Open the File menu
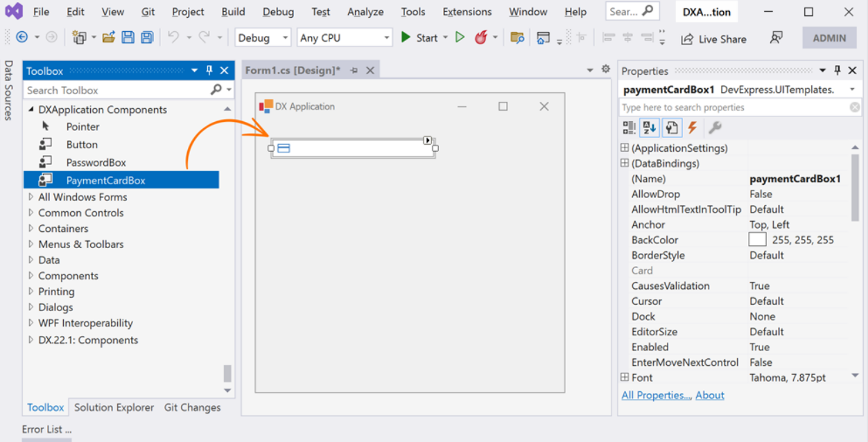Viewport: 868px width, 442px height. [41, 12]
